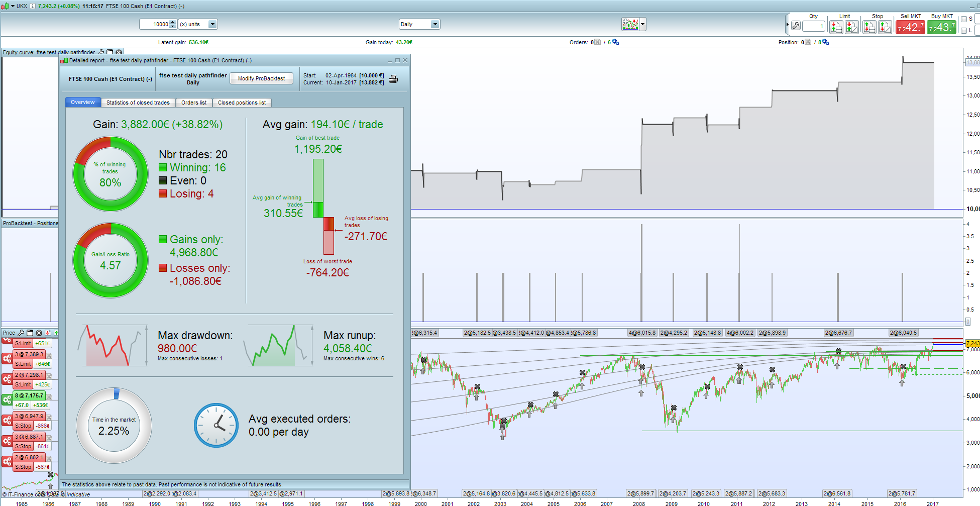Open Price panel settings wrench
Image resolution: width=980 pixels, height=506 pixels.
tap(21, 333)
